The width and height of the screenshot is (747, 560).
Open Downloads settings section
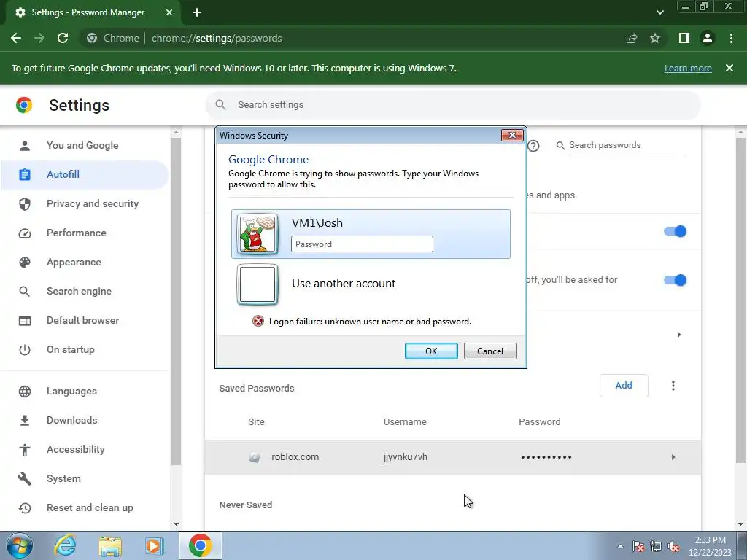tap(72, 420)
